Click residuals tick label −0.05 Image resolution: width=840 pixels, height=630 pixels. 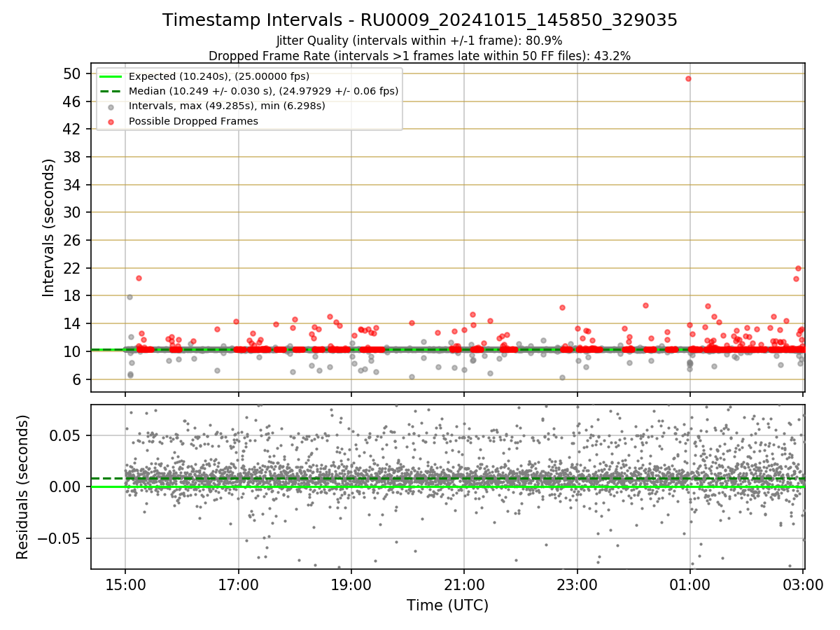(59, 538)
